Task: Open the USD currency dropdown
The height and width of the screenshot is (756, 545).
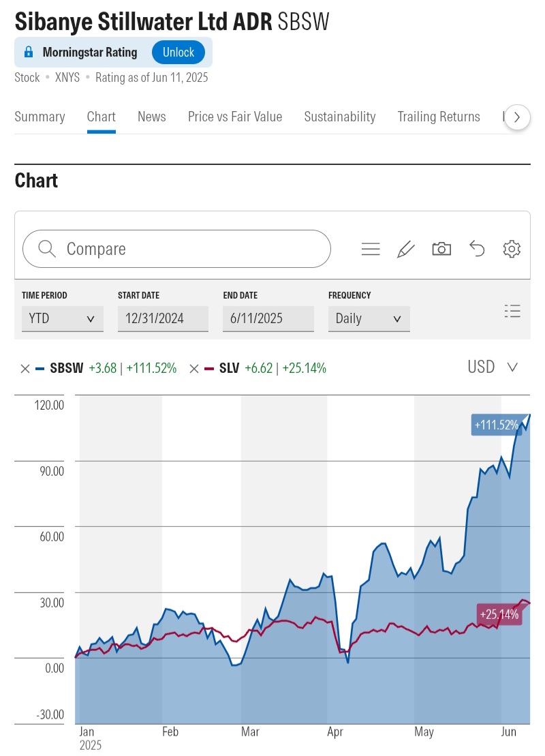Action: click(493, 367)
